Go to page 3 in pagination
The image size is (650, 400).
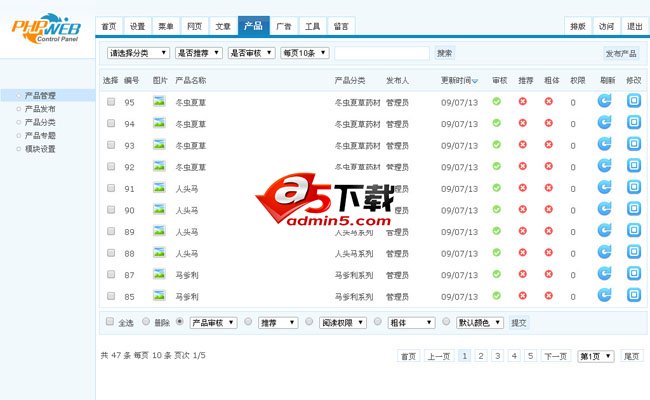tap(497, 356)
